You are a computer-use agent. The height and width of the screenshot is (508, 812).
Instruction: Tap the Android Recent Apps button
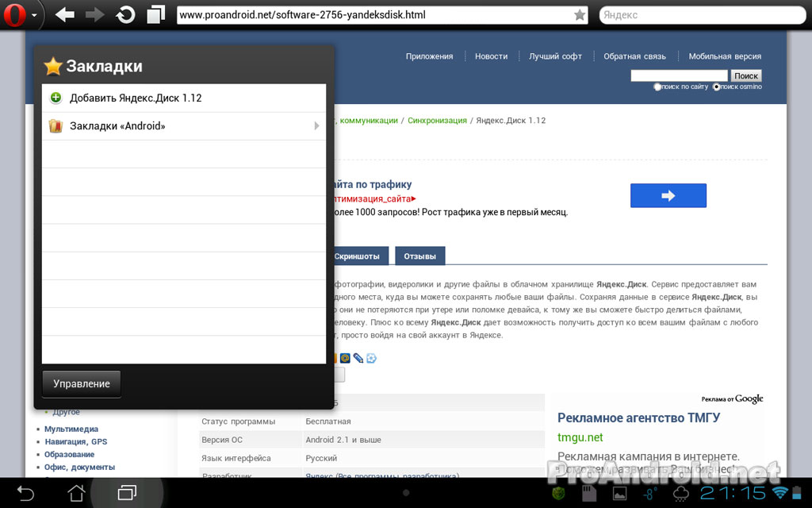[127, 492]
